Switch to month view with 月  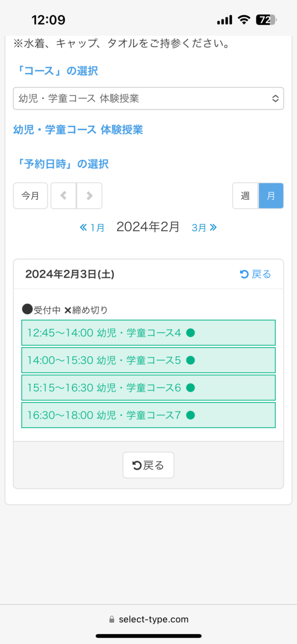[x=271, y=196]
